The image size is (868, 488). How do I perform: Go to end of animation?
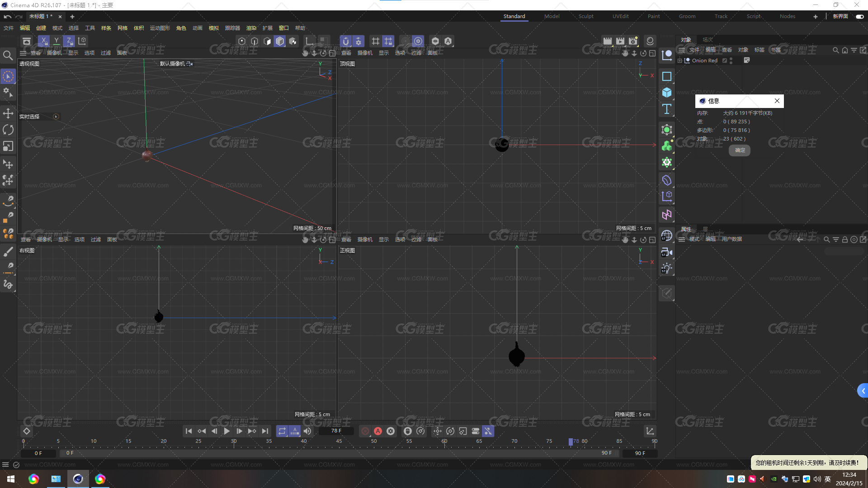265,431
